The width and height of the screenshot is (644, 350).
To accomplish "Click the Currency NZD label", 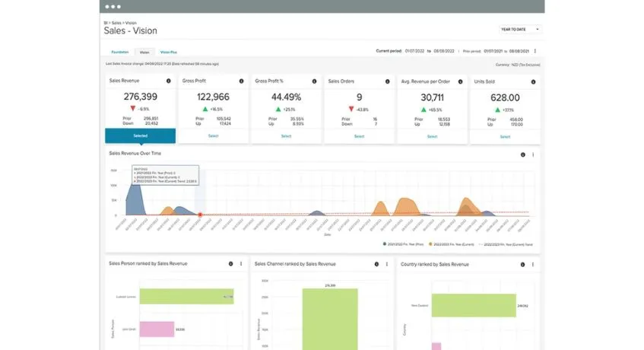I will [518, 65].
